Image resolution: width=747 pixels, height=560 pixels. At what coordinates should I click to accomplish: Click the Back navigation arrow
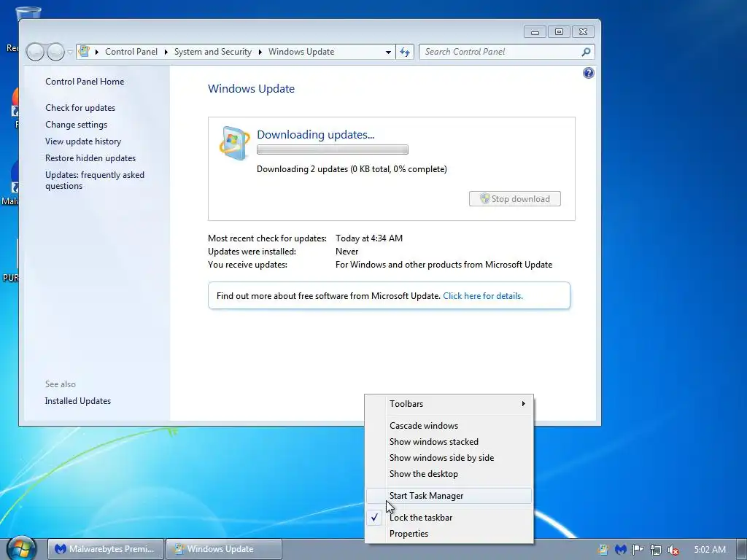(35, 52)
